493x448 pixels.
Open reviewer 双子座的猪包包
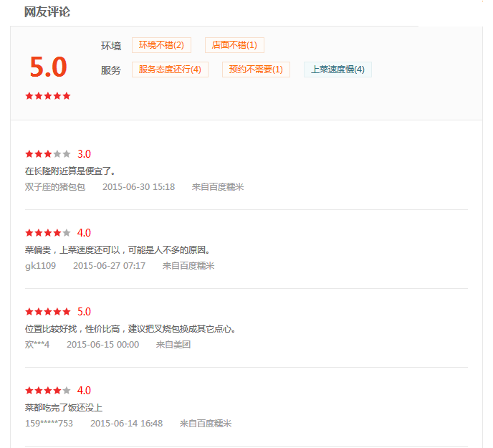(55, 187)
